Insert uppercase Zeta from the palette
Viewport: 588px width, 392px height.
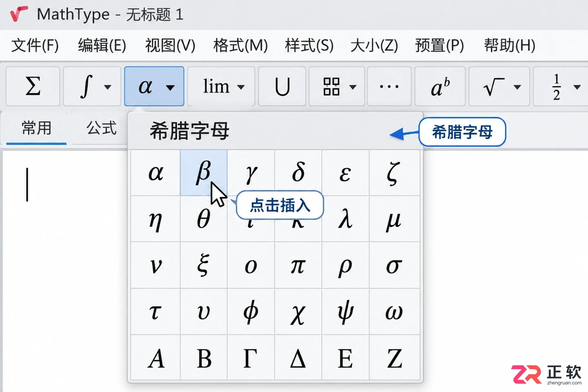[394, 358]
